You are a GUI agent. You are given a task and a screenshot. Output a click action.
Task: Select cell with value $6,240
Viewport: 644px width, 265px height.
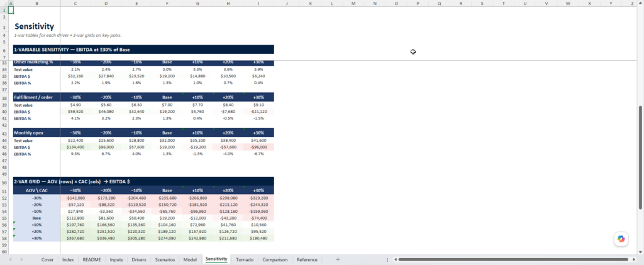tap(258, 77)
